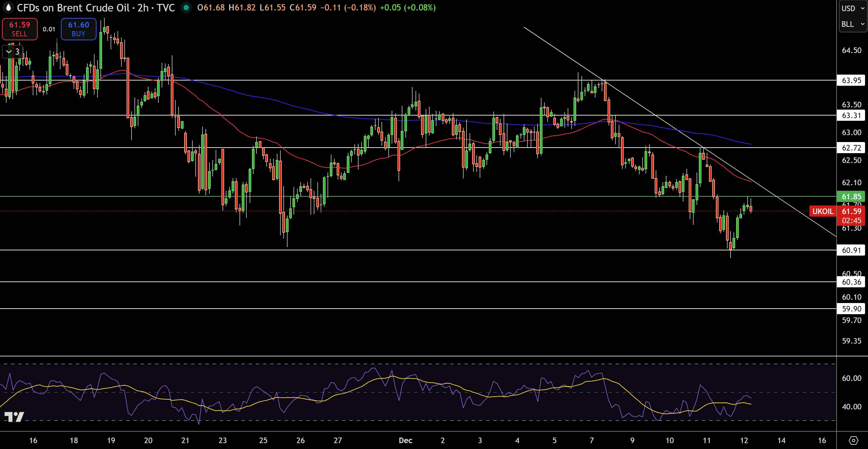Click the Brent Crude Oil droplet symbol icon

(x=9, y=8)
